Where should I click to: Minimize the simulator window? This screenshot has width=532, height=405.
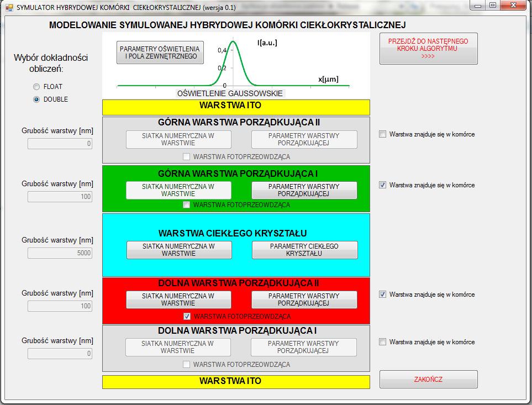click(478, 5)
